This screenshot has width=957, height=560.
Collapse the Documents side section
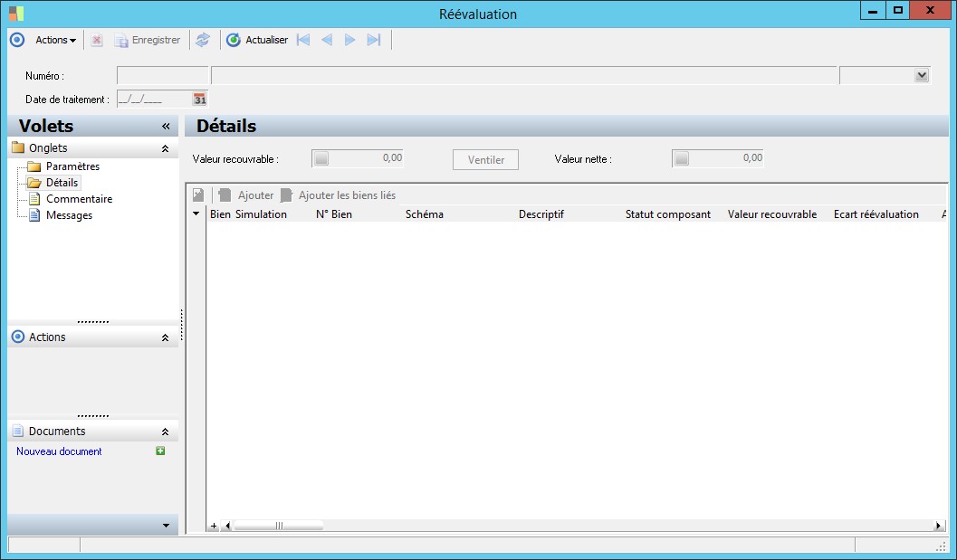(x=165, y=432)
